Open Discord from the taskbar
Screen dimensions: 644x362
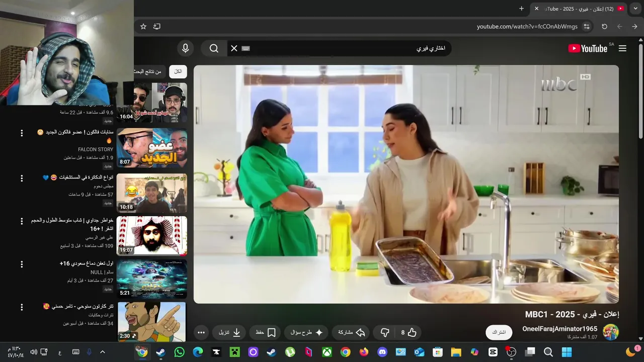382,352
